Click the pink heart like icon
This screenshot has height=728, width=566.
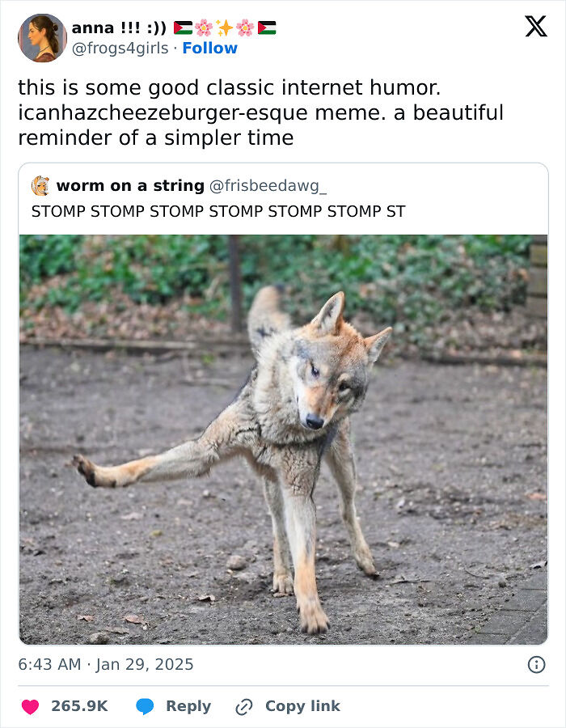point(31,706)
